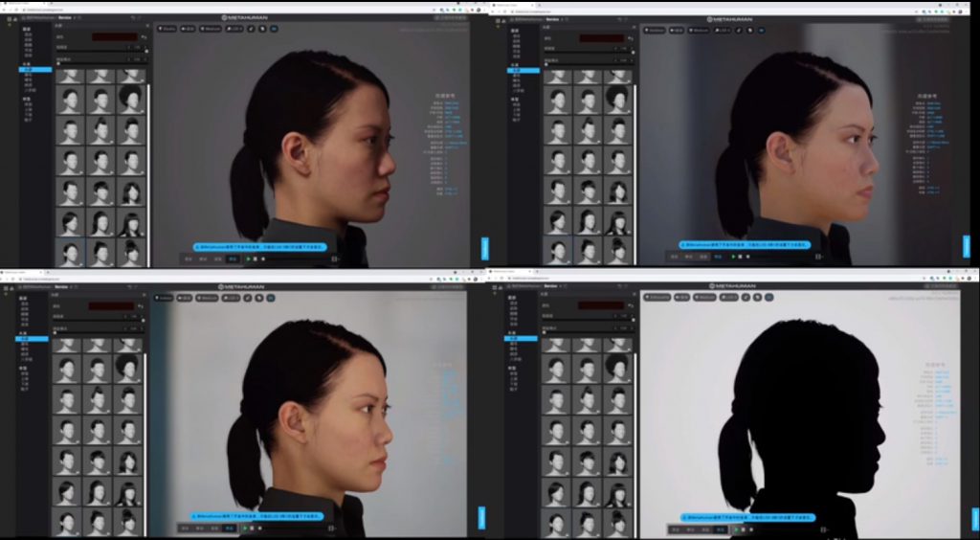Select highlighted blue sidebar item in top-left window
Viewport: 980px width, 540px height.
[35, 69]
